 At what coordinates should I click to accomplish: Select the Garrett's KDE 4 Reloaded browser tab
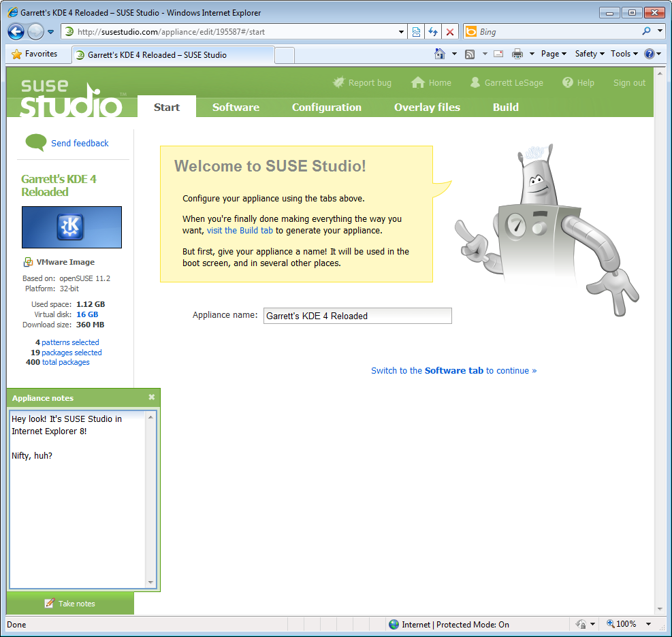pyautogui.click(x=173, y=55)
